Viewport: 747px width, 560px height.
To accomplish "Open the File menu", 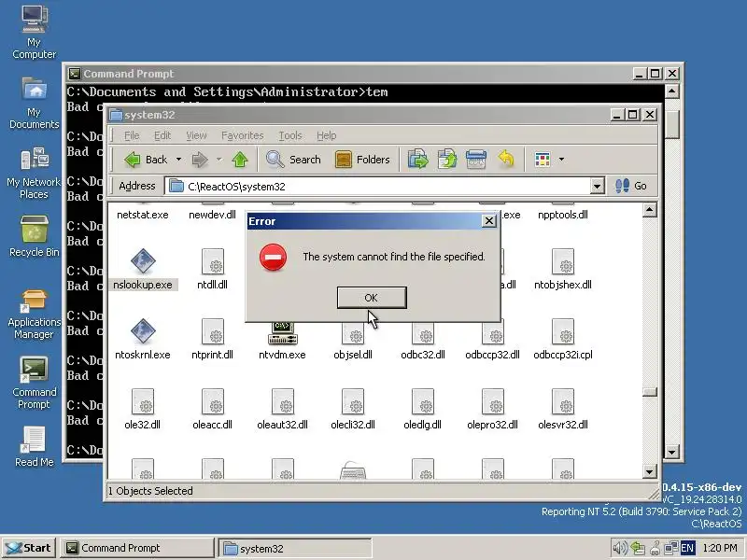I will click(x=132, y=135).
